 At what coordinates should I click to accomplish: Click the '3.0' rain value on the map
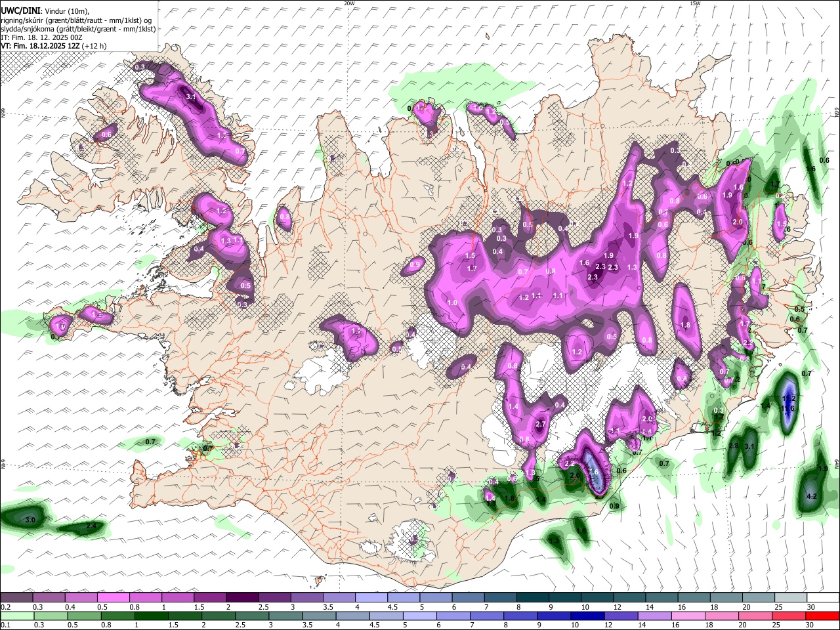pyautogui.click(x=30, y=520)
